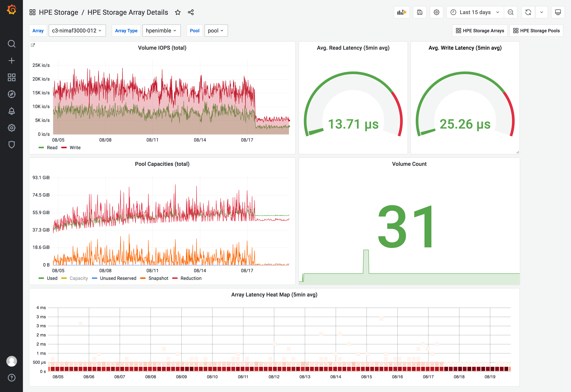The image size is (571, 392).
Task: Open HPE Storage Pools dashboard link
Action: tap(536, 31)
